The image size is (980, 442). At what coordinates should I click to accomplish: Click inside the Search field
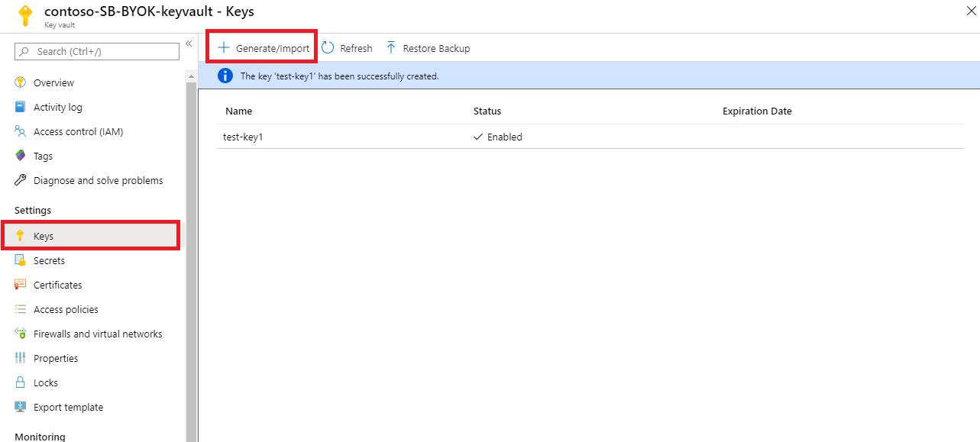[x=95, y=51]
